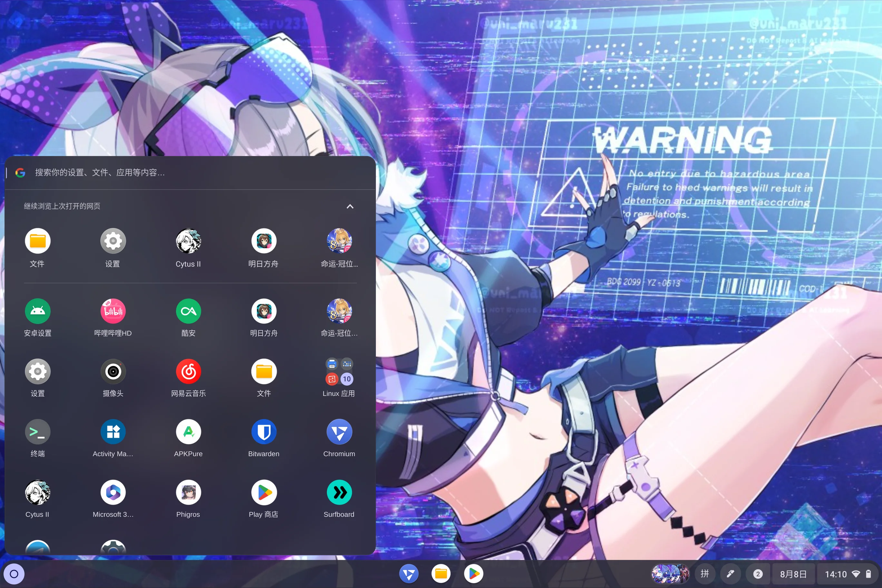
Task: Launch 命运-冠位 from the app grid
Action: coord(339,311)
